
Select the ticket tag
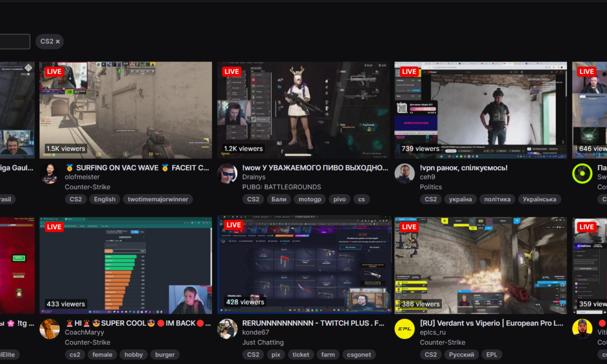pyautogui.click(x=301, y=354)
